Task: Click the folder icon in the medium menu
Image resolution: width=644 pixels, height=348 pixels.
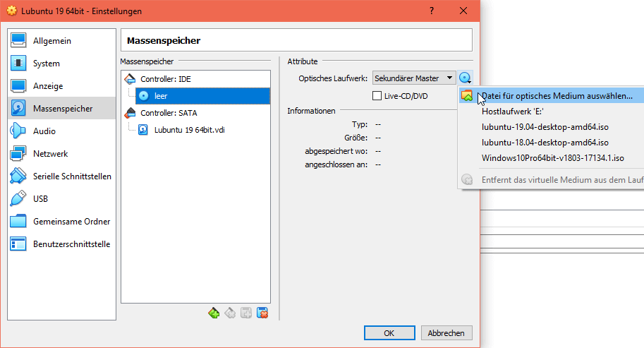Action: [467, 96]
